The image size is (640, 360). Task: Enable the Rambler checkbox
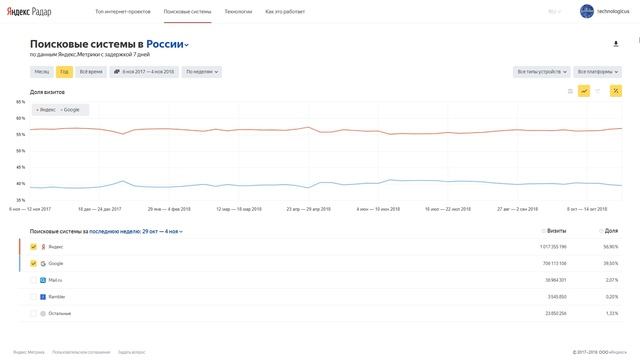pos(33,297)
